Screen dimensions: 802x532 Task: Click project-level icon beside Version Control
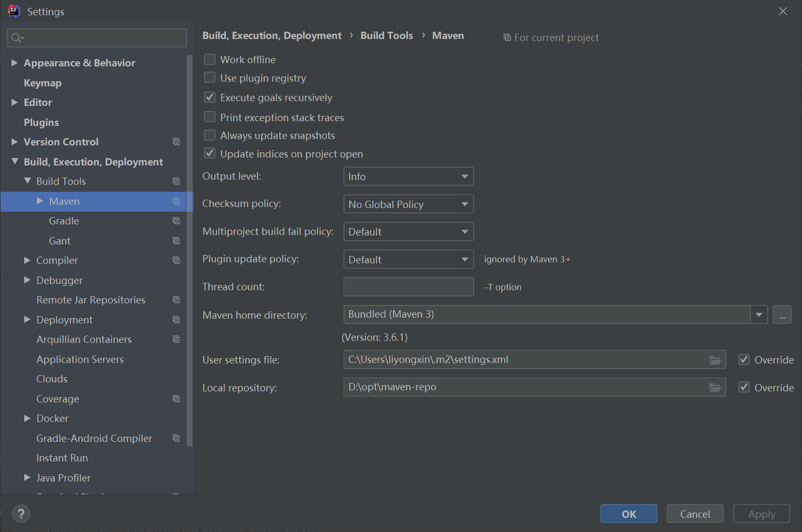[176, 142]
